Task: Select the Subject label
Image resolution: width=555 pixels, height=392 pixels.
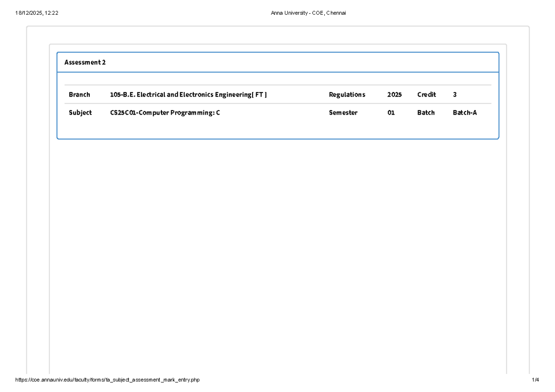Action: [x=80, y=112]
